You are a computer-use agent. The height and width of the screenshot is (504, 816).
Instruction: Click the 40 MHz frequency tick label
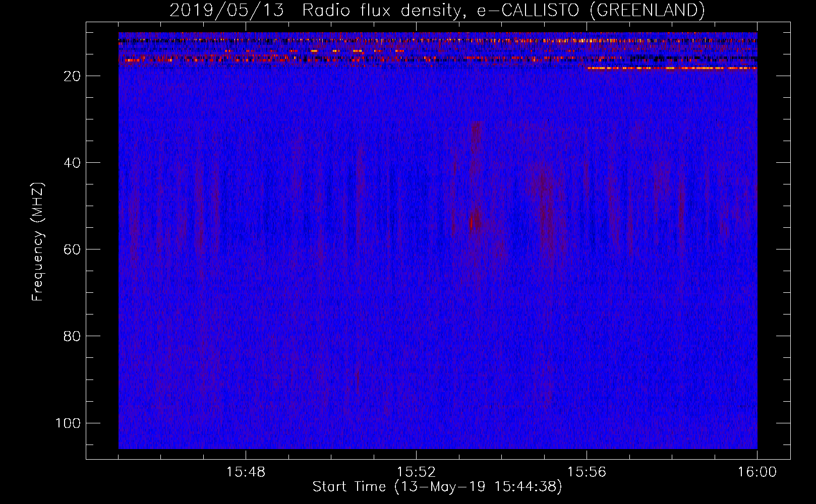pos(73,163)
